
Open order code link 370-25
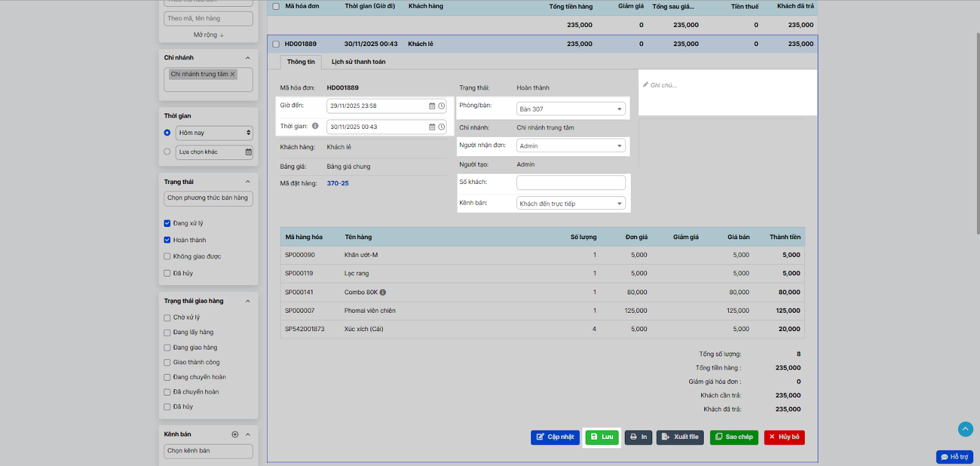337,183
